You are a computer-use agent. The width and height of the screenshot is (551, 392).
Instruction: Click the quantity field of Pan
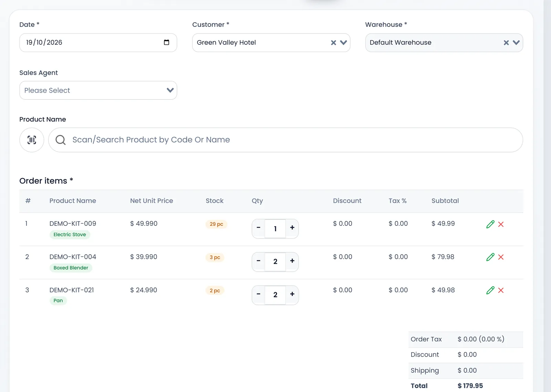pyautogui.click(x=275, y=295)
